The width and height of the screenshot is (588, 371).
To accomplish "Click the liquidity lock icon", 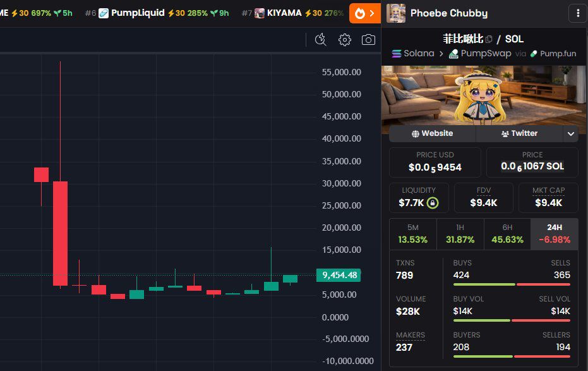I will coord(433,203).
